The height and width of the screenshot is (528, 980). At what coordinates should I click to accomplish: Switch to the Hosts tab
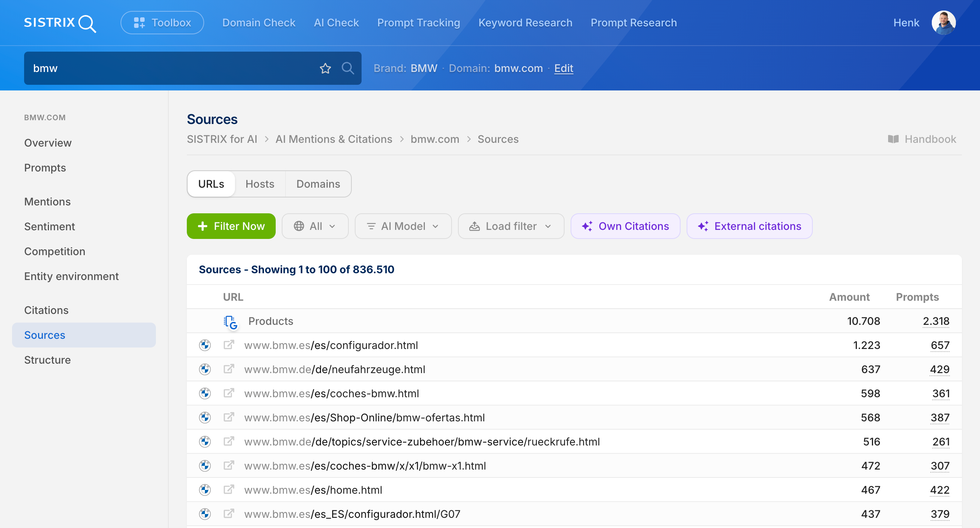click(x=260, y=184)
